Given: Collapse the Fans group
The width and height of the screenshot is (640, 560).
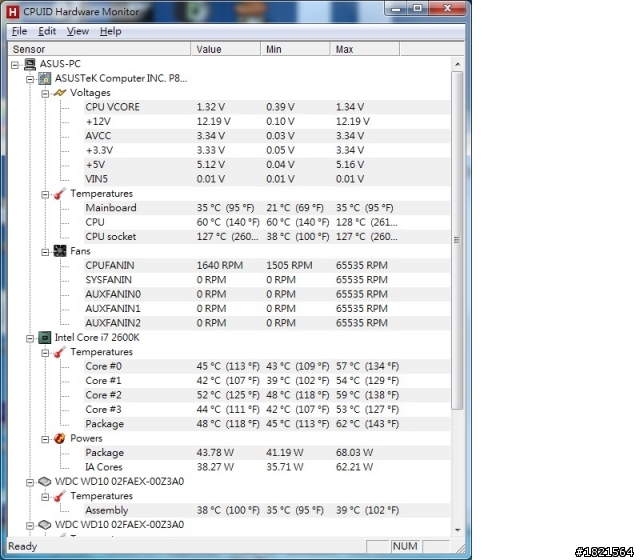Looking at the screenshot, I should click(45, 252).
